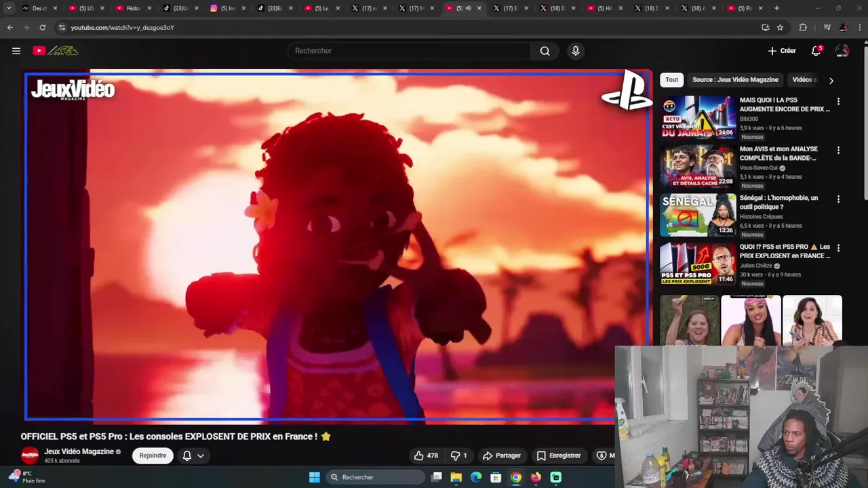The image size is (868, 488).
Task: Open the subscription notification bell dropdown
Action: (x=193, y=455)
